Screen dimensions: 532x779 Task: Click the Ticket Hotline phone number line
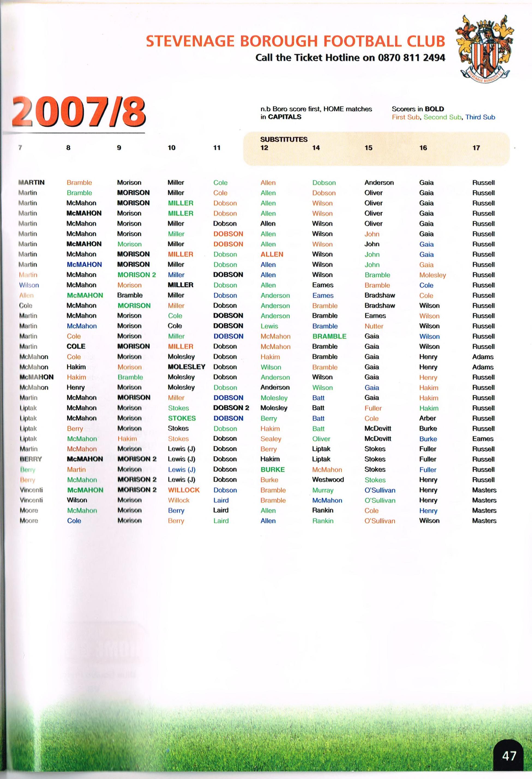pos(350,58)
